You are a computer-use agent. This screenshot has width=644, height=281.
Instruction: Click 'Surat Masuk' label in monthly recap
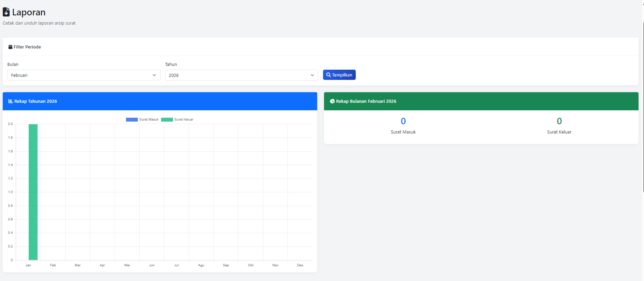[403, 132]
